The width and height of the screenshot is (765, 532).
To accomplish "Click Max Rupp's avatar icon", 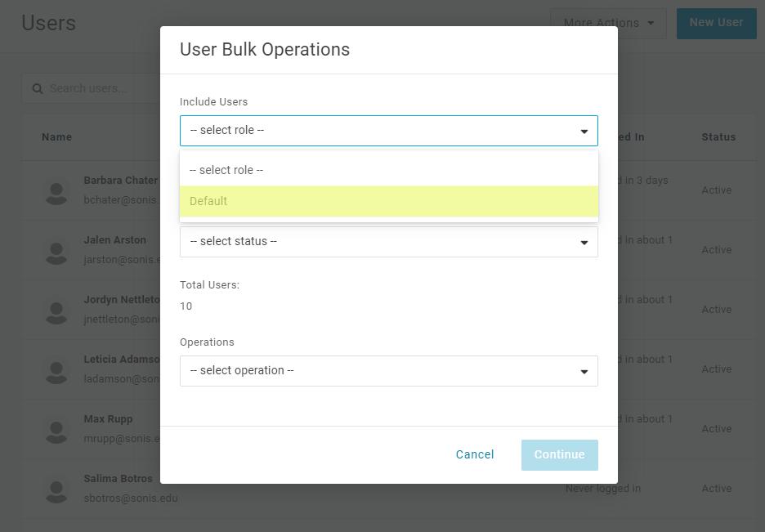I will coord(56,429).
